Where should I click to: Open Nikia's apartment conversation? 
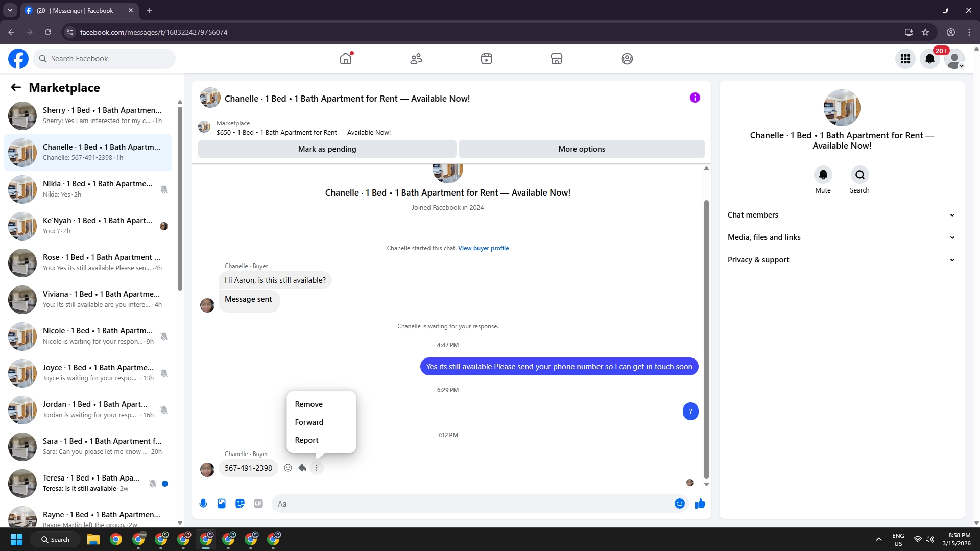[88, 189]
